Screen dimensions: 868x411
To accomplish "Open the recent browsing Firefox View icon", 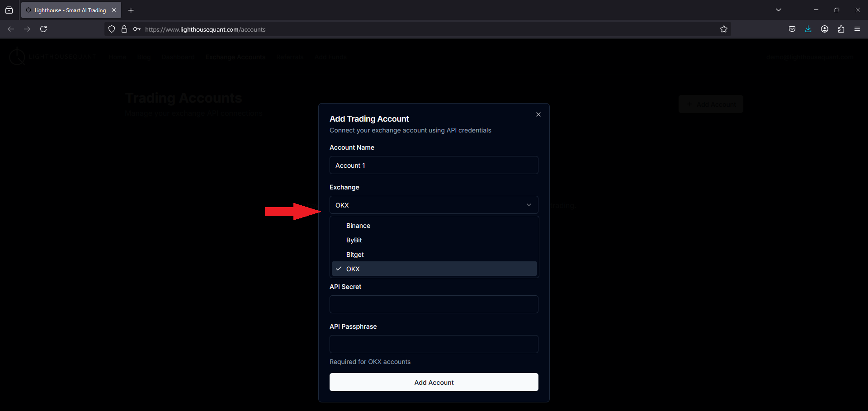I will 9,10.
